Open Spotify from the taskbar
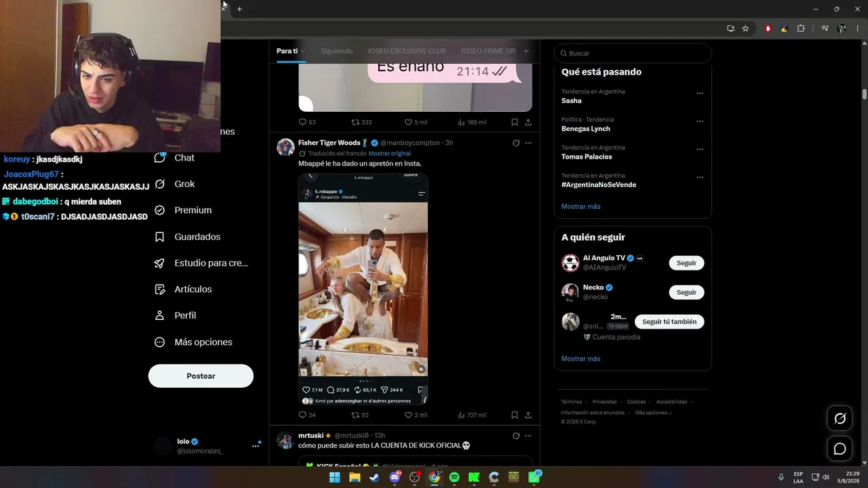This screenshot has height=488, width=868. 454,477
